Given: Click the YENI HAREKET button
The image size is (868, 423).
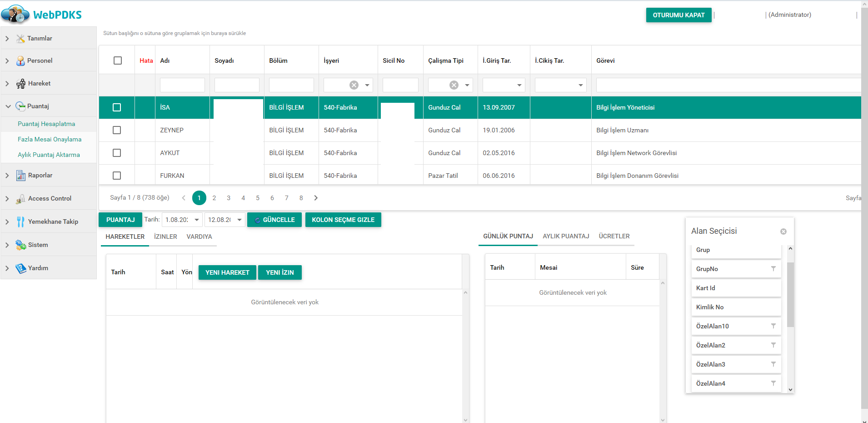Looking at the screenshot, I should [227, 272].
